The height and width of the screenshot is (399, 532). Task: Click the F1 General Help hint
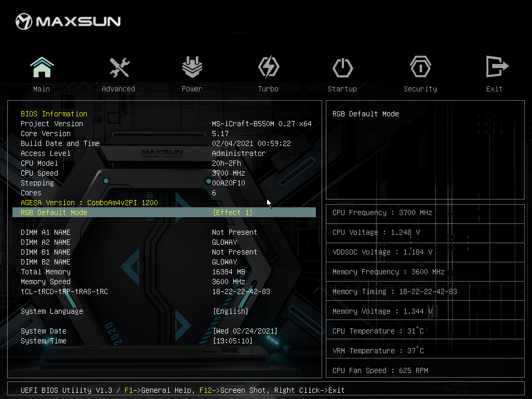click(x=158, y=390)
